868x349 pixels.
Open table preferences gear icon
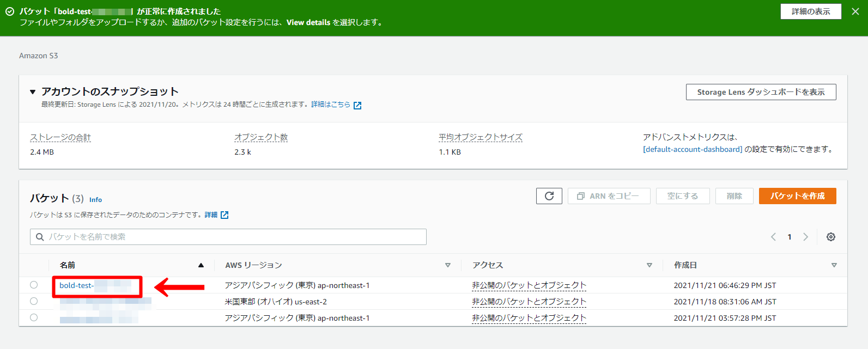click(830, 237)
